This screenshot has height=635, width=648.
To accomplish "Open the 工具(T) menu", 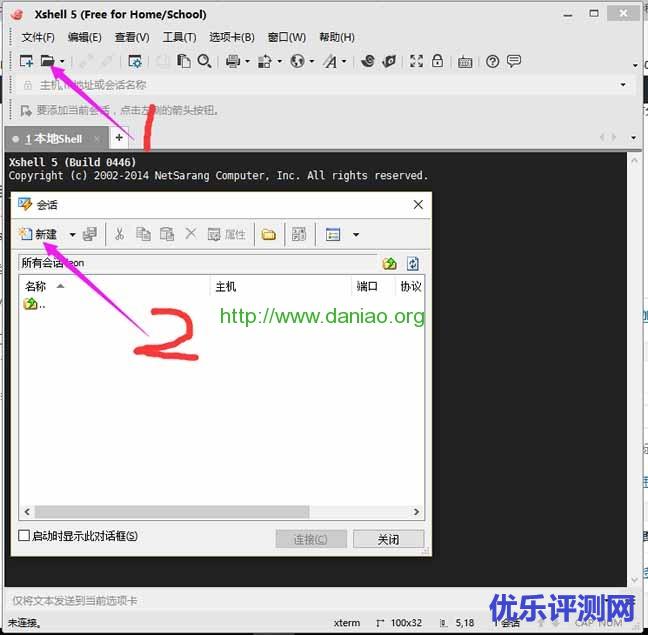I will tap(179, 37).
